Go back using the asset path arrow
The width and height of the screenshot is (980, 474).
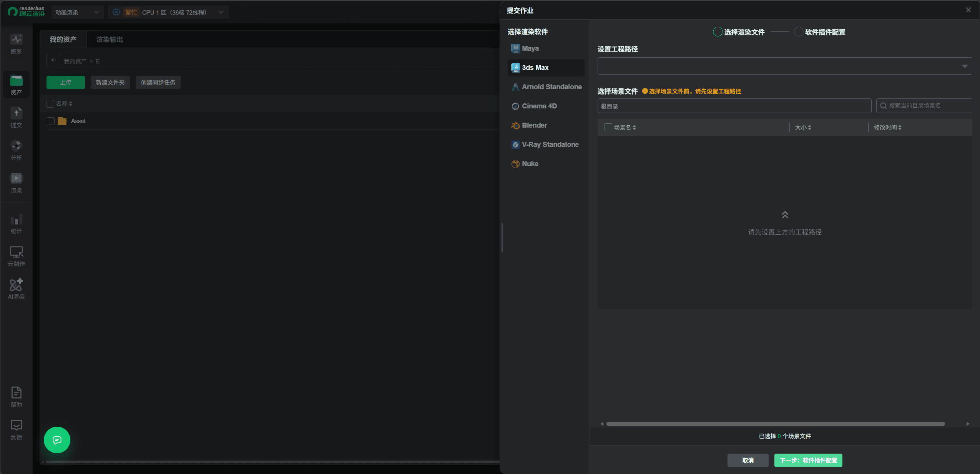[x=54, y=60]
